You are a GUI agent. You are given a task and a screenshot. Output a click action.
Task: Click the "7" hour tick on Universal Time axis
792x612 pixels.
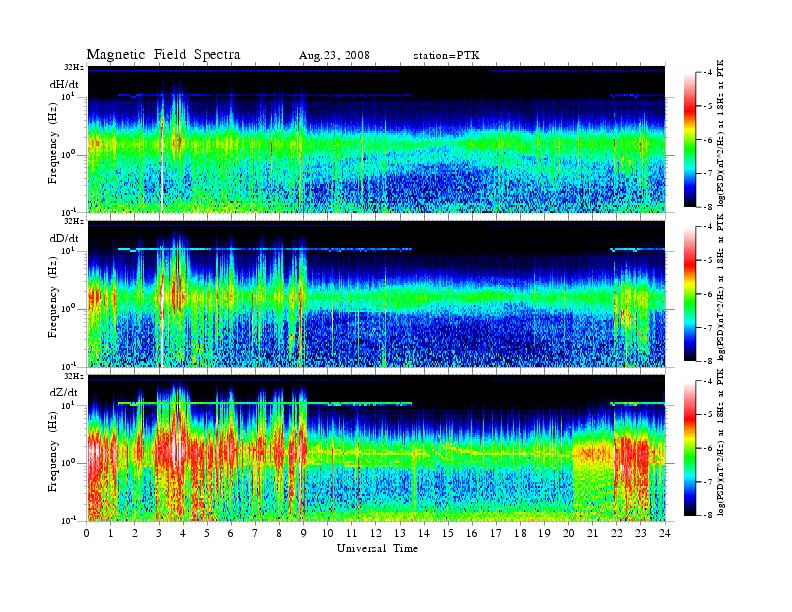(x=256, y=533)
